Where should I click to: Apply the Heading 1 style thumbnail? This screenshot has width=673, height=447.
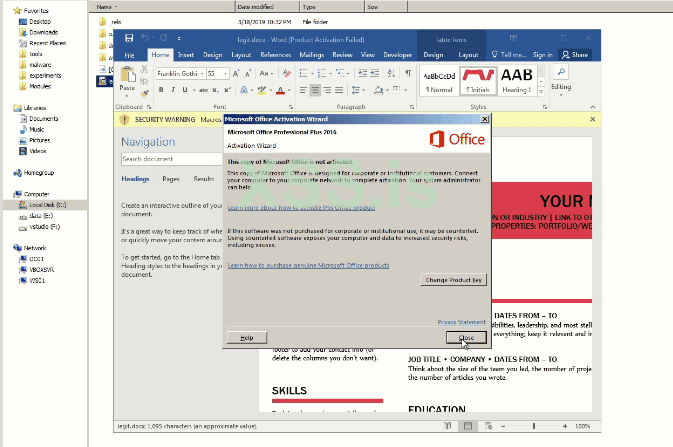click(x=517, y=80)
